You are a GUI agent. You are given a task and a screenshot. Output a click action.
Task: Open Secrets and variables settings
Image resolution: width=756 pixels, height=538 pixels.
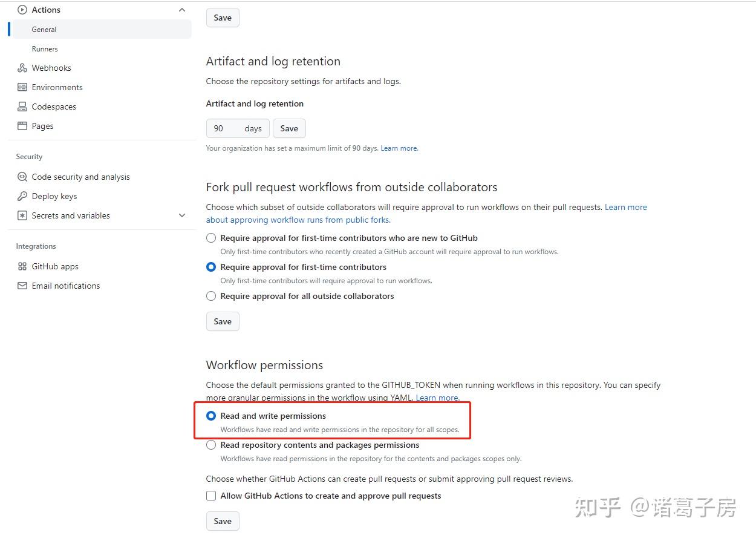click(71, 215)
